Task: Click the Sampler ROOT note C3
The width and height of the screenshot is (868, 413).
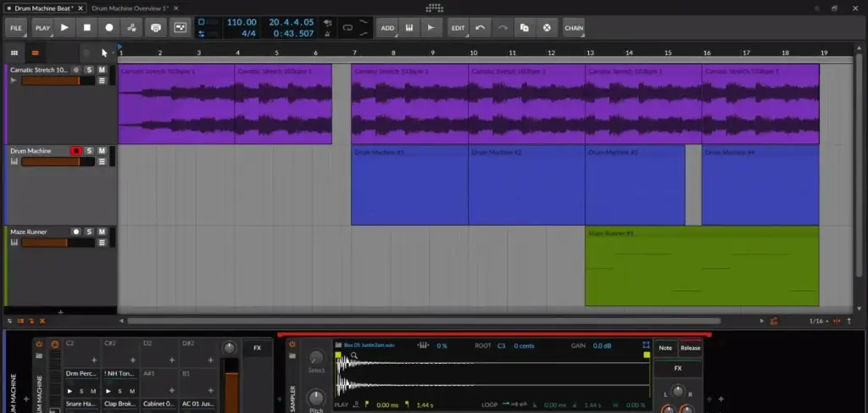Action: (x=501, y=345)
